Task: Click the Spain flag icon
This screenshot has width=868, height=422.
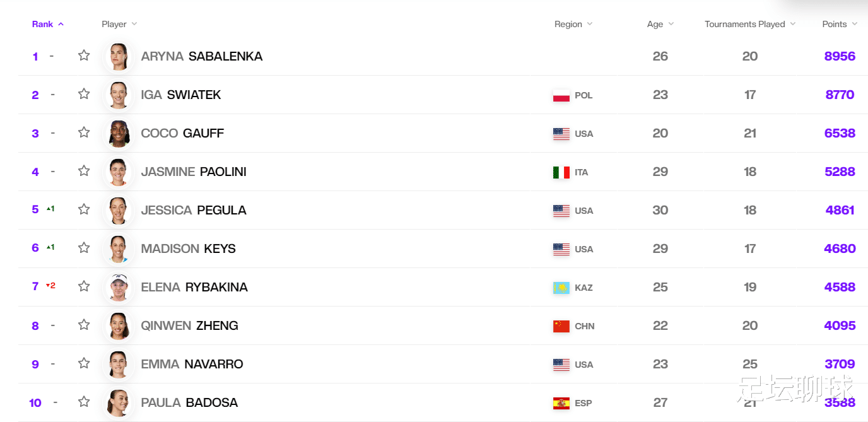Action: click(x=561, y=403)
